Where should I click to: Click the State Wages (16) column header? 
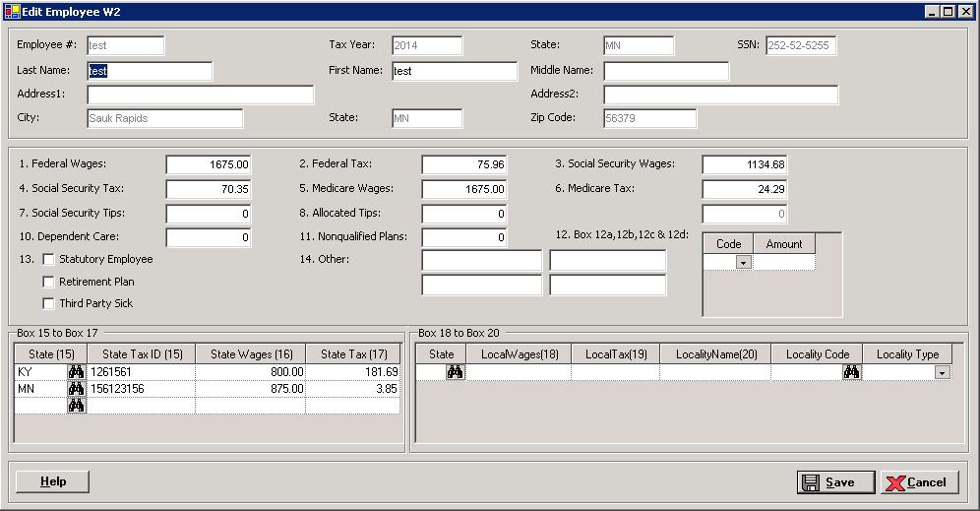(x=251, y=354)
